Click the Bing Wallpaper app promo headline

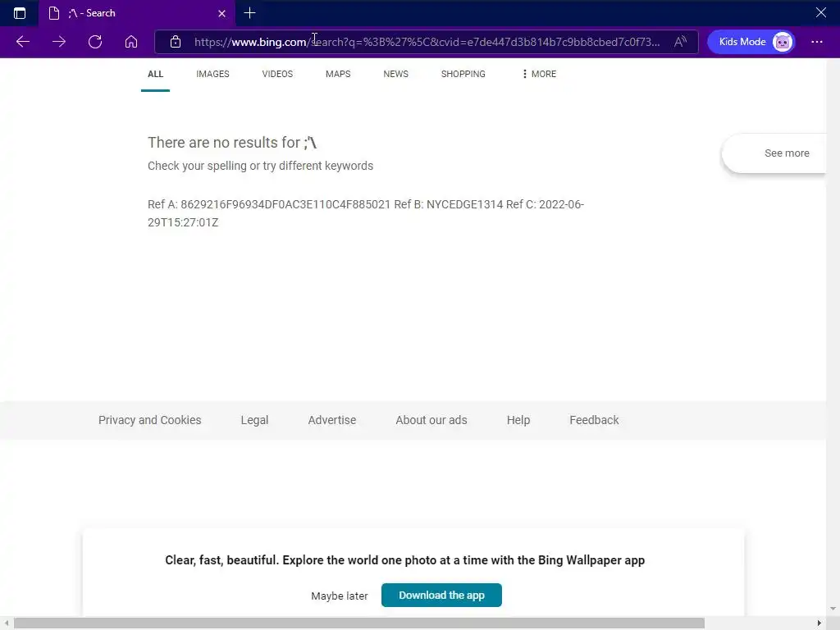[x=405, y=560]
